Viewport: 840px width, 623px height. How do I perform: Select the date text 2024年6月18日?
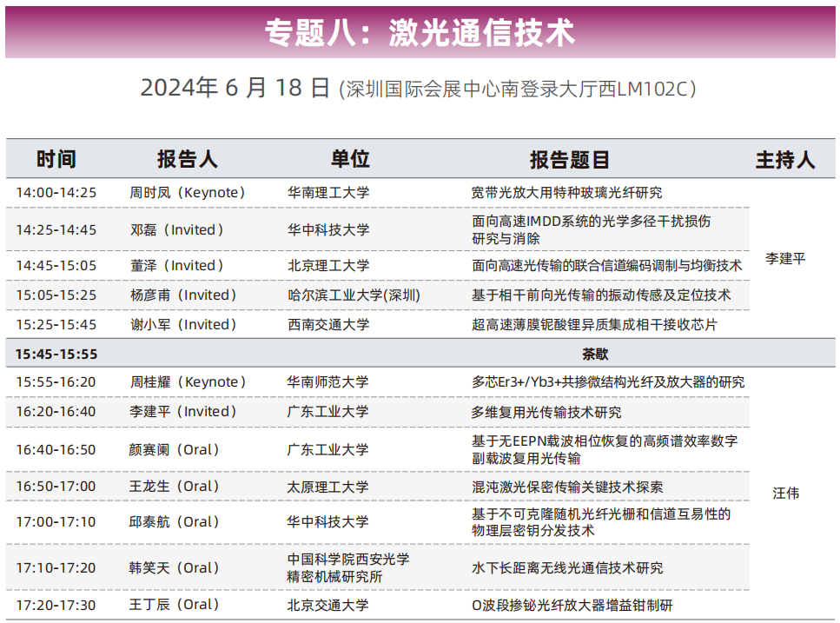[235, 87]
